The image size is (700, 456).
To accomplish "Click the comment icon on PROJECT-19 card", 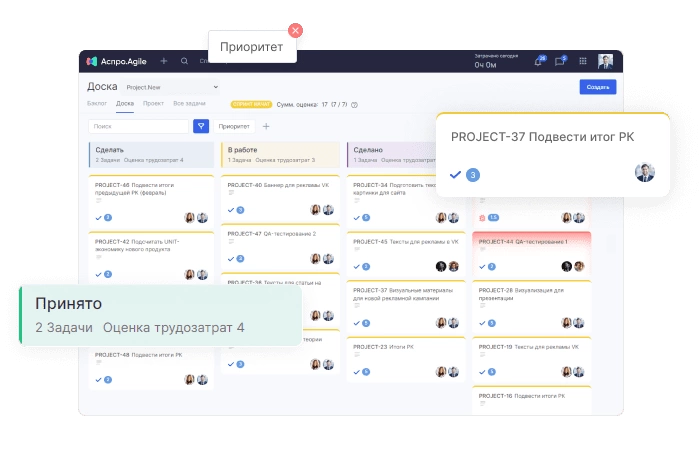I will click(482, 355).
